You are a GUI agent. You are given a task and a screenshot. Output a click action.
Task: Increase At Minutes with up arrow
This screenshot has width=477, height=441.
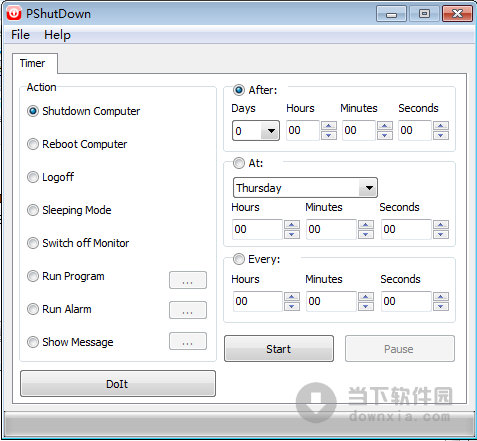(x=366, y=225)
